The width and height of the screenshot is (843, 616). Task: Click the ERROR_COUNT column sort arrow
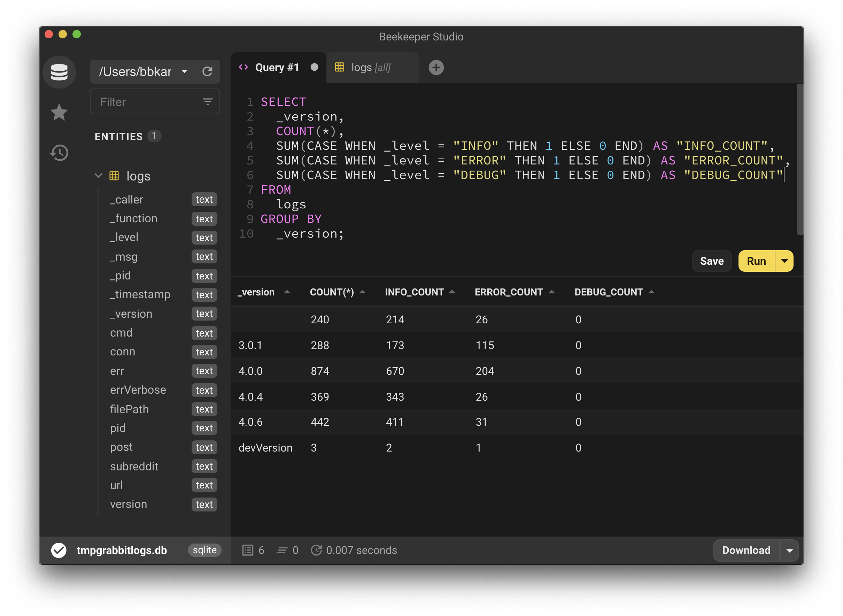coord(552,292)
